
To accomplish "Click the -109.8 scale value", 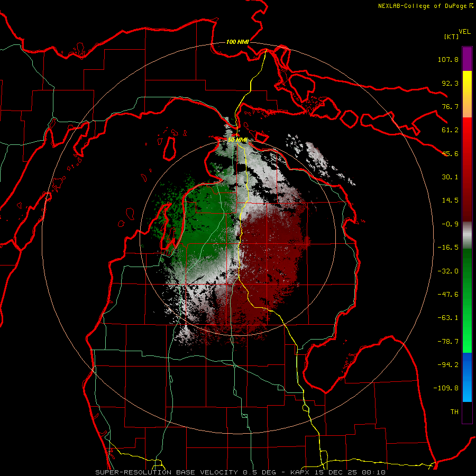I will (446, 388).
